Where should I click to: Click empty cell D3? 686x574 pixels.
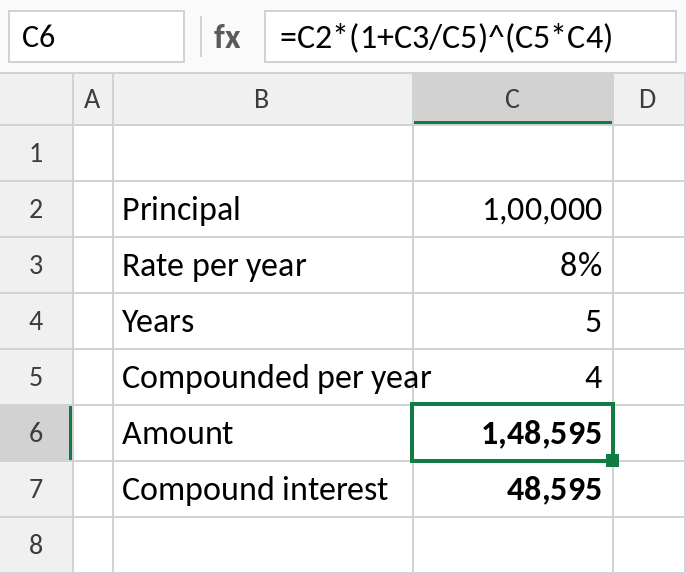pyautogui.click(x=649, y=265)
